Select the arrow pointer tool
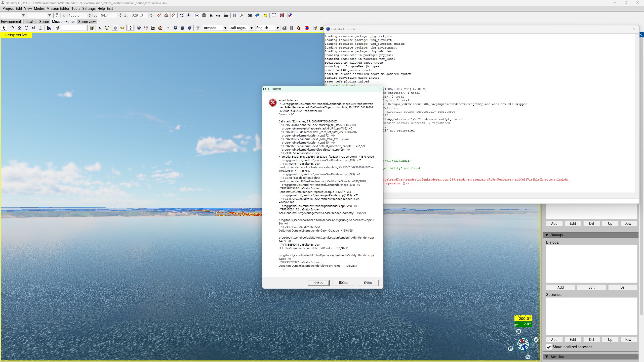The image size is (644, 362). point(4,28)
